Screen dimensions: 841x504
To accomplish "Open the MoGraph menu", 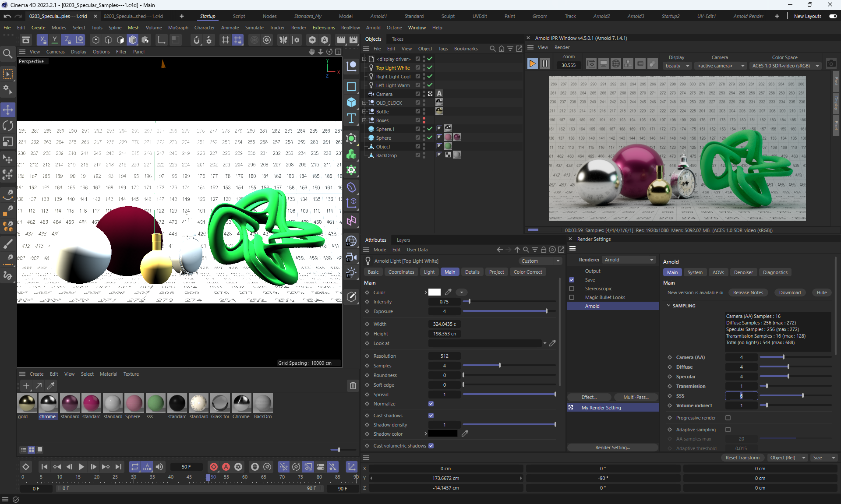I will pos(178,28).
